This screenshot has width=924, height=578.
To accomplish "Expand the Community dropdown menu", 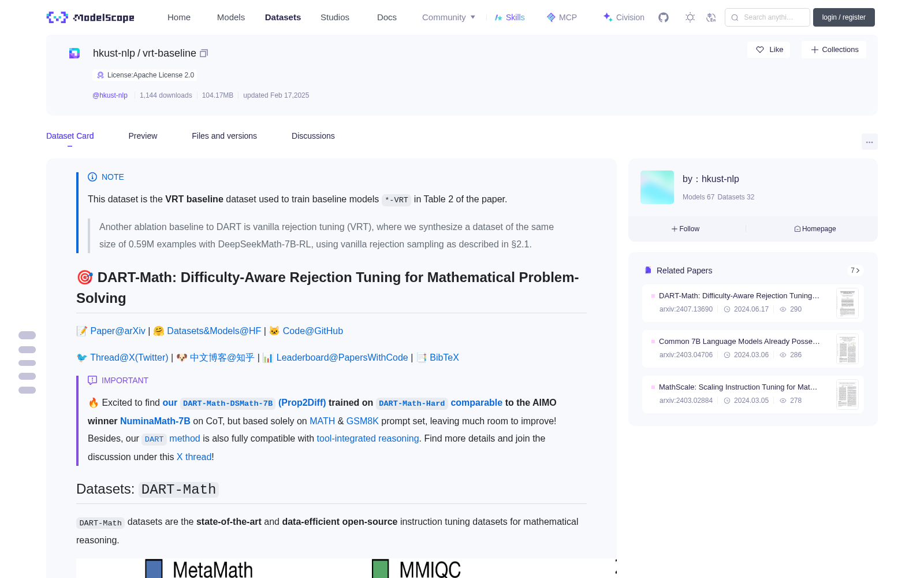I will (449, 17).
